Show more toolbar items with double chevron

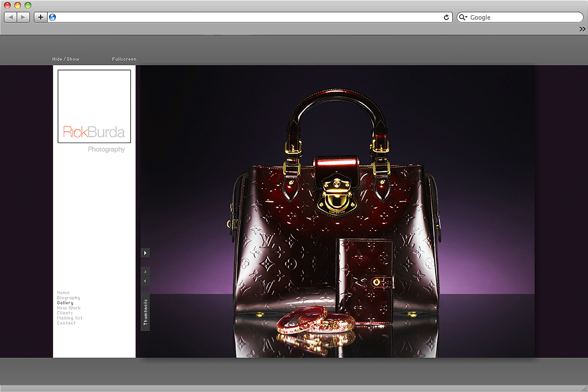pos(582,29)
